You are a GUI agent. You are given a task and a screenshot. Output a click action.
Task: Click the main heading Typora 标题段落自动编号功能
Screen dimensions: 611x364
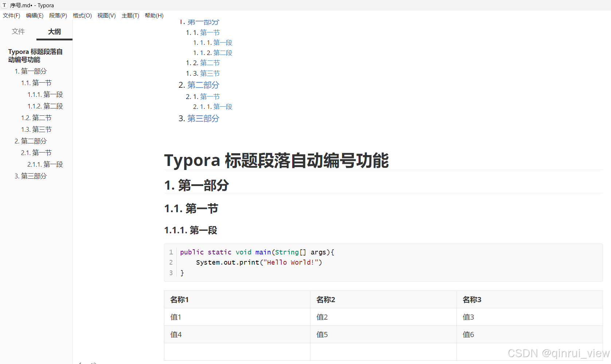click(277, 161)
